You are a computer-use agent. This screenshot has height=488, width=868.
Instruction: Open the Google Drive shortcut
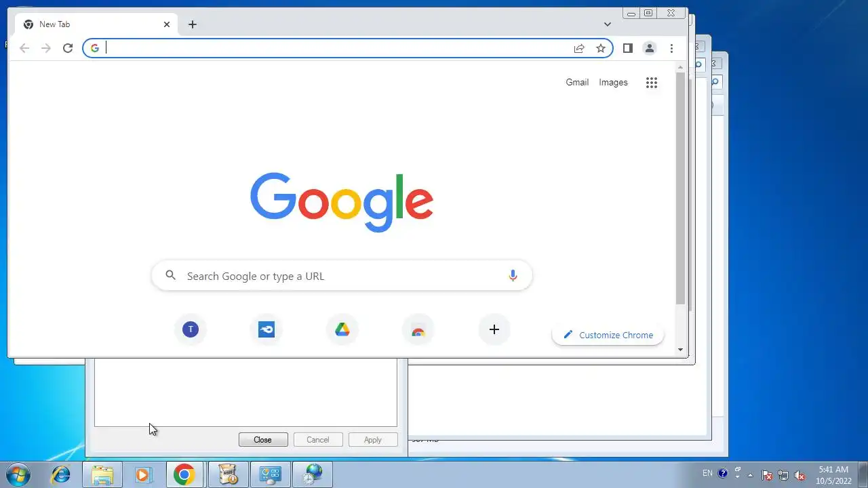click(x=342, y=329)
